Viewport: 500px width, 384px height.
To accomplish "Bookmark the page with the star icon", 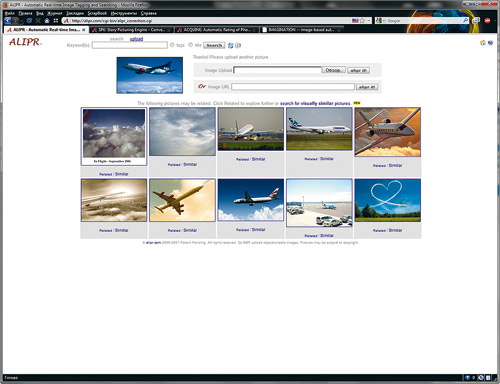I will tap(362, 21).
